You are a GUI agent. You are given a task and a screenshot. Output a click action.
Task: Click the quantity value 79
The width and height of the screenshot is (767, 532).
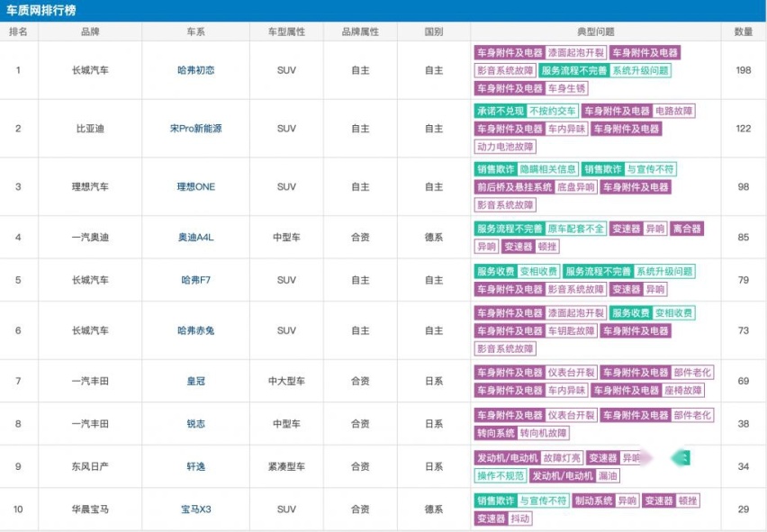pyautogui.click(x=743, y=280)
